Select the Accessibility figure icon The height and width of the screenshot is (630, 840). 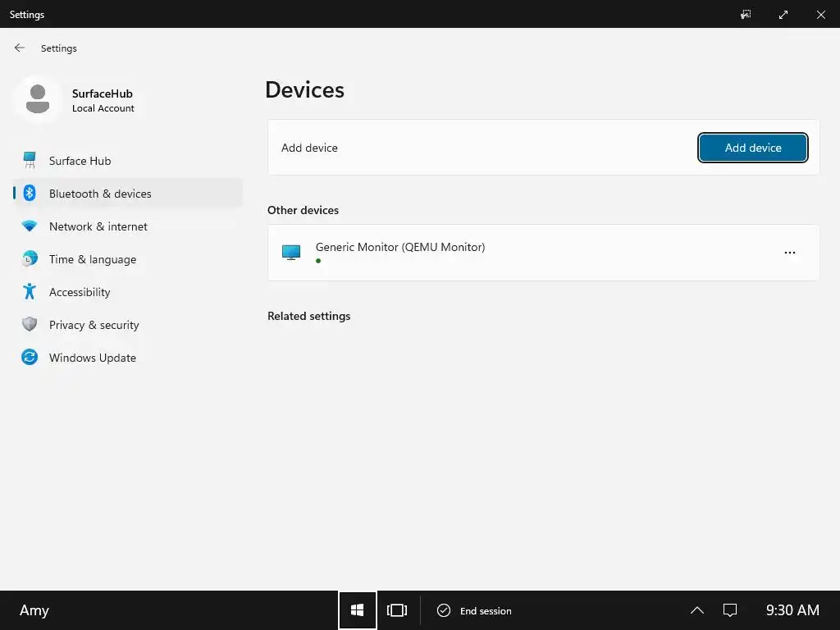[x=30, y=291]
